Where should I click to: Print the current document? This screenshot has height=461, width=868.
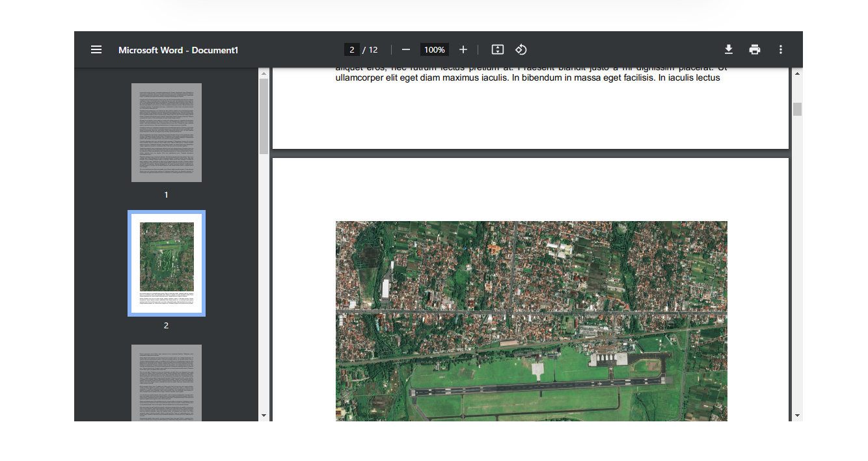click(754, 49)
